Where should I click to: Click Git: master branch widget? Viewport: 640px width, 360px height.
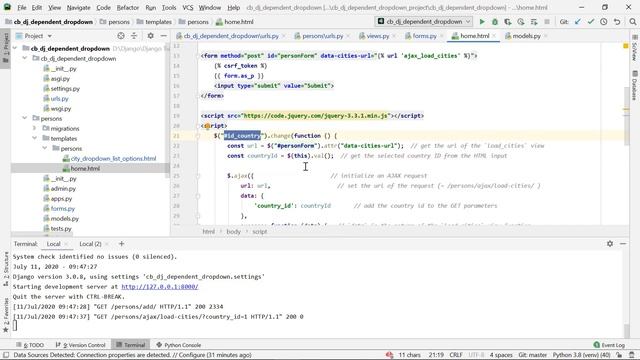tap(532, 355)
